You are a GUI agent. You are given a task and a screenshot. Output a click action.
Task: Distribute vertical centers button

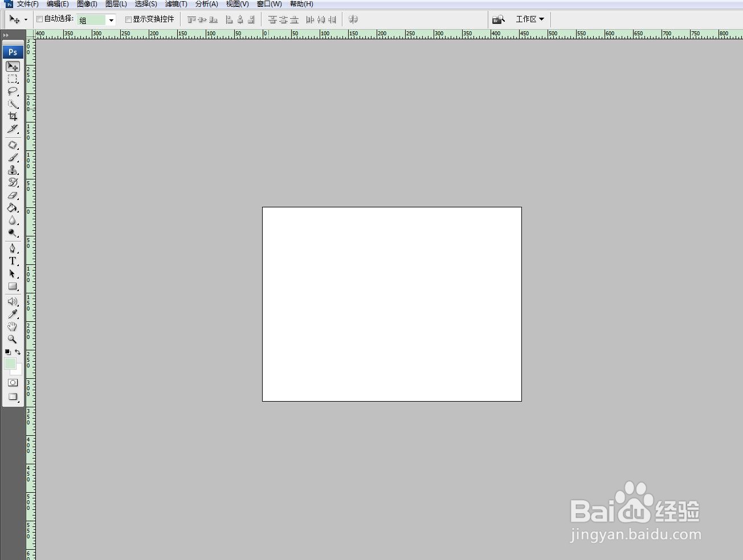coord(283,19)
